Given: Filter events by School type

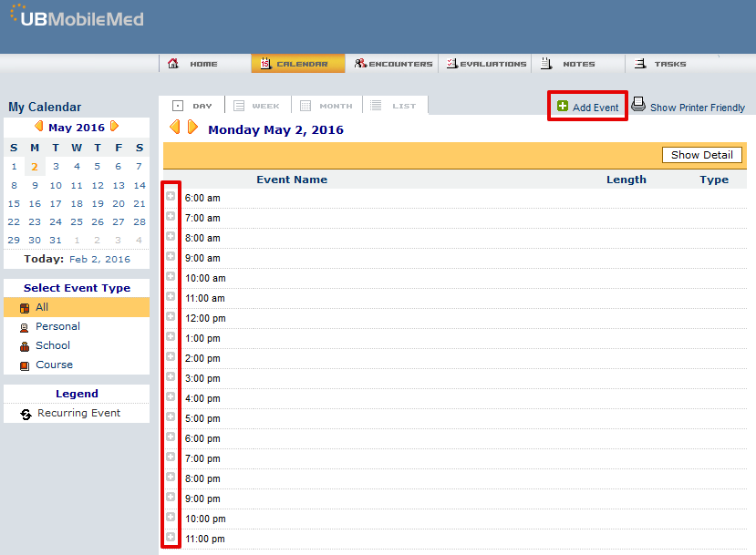Looking at the screenshot, I should tap(53, 345).
